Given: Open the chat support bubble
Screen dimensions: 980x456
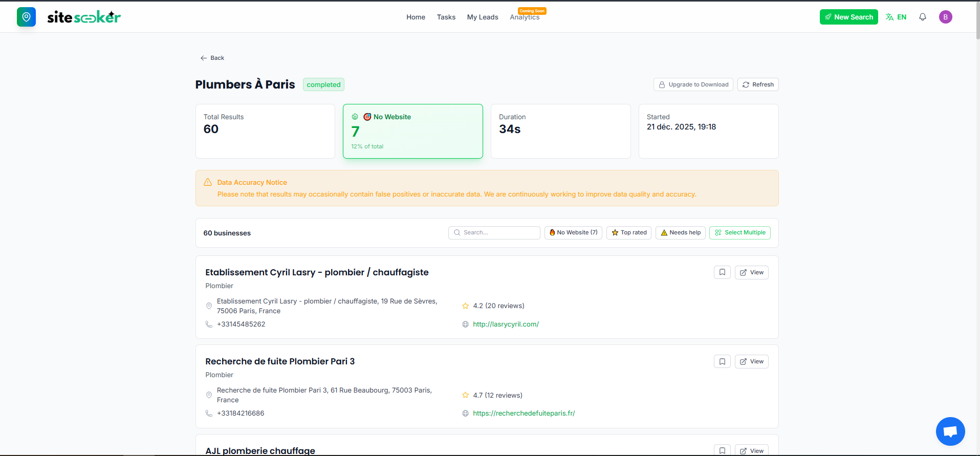Looking at the screenshot, I should (x=950, y=431).
